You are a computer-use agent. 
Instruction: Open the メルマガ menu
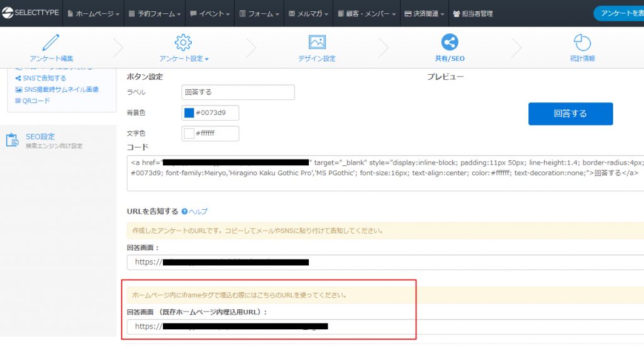[x=309, y=13]
